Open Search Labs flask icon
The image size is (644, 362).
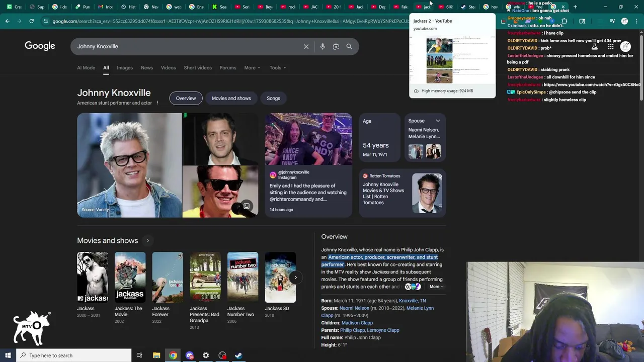coord(594,47)
